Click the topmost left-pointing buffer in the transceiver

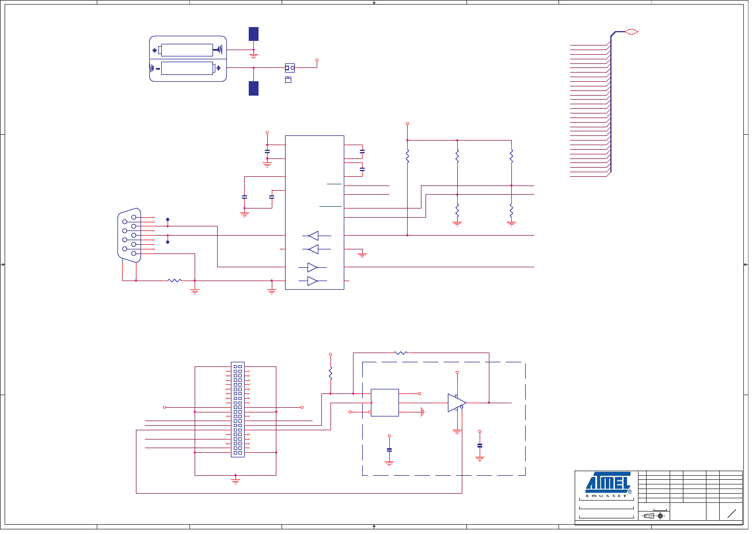(313, 236)
